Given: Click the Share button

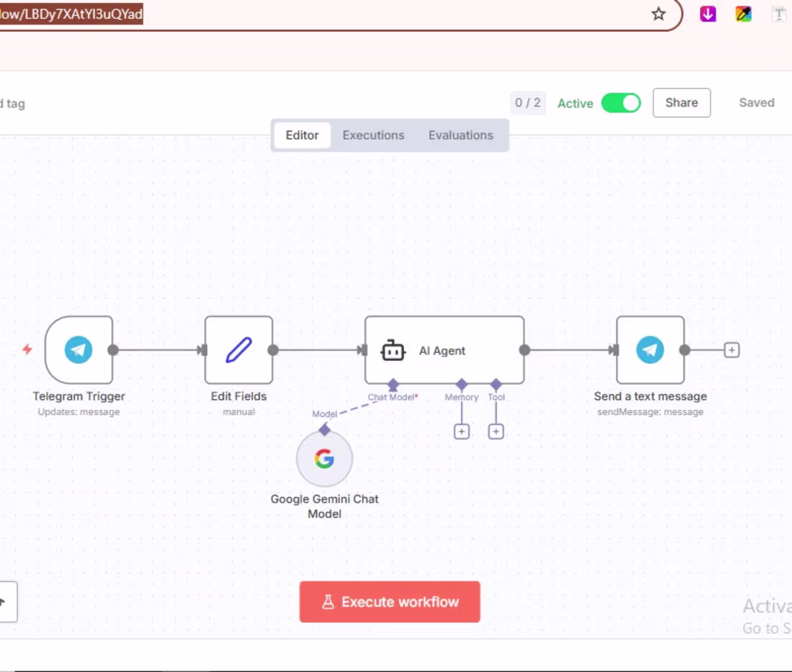Looking at the screenshot, I should 681,102.
